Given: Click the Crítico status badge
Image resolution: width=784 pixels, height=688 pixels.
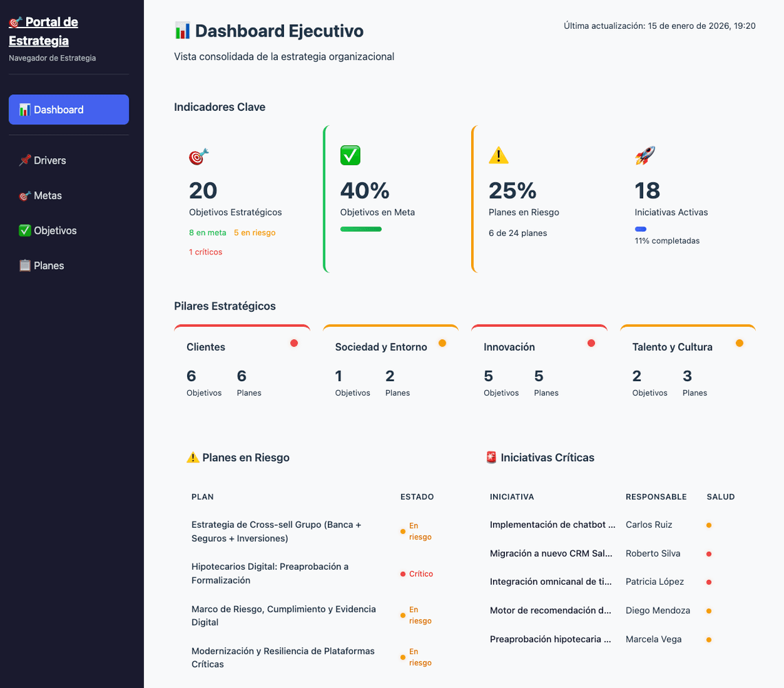Looking at the screenshot, I should coord(417,574).
